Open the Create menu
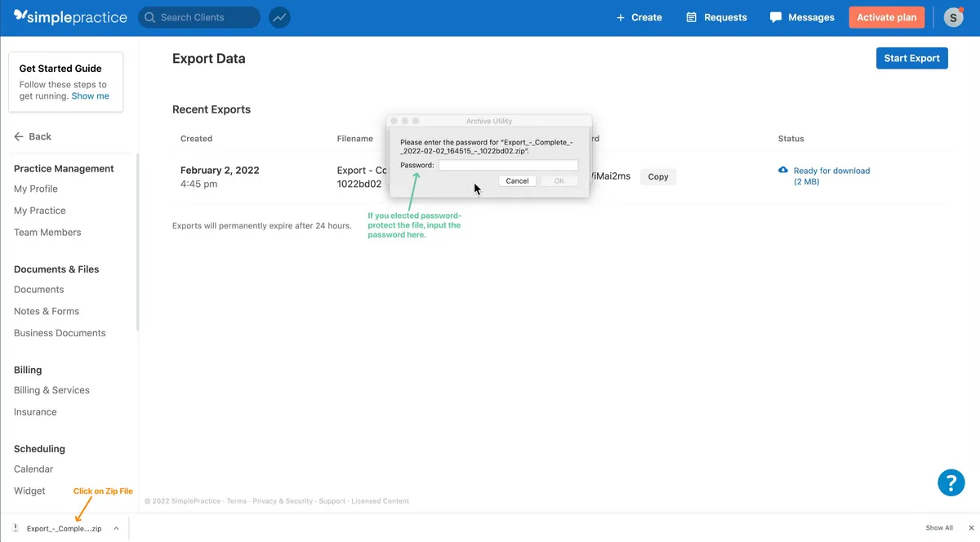 (x=639, y=17)
